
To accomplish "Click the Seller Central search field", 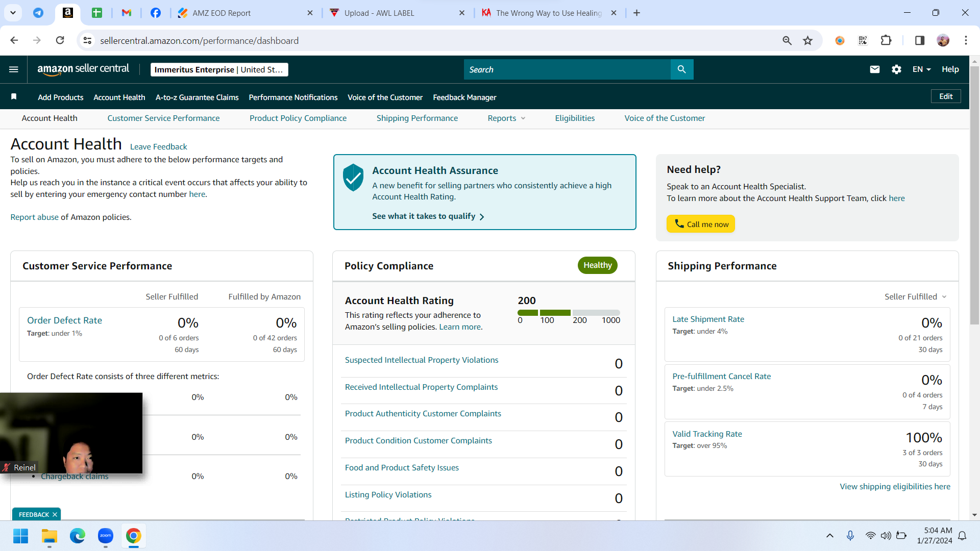I will (567, 69).
